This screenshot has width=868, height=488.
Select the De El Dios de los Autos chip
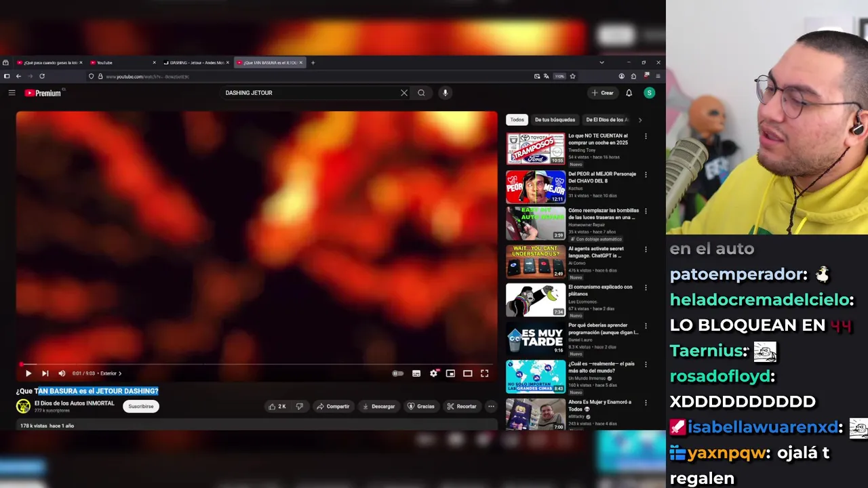pos(607,120)
